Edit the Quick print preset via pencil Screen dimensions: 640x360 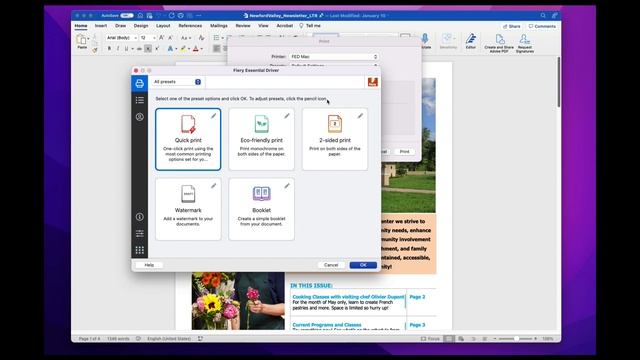(213, 116)
